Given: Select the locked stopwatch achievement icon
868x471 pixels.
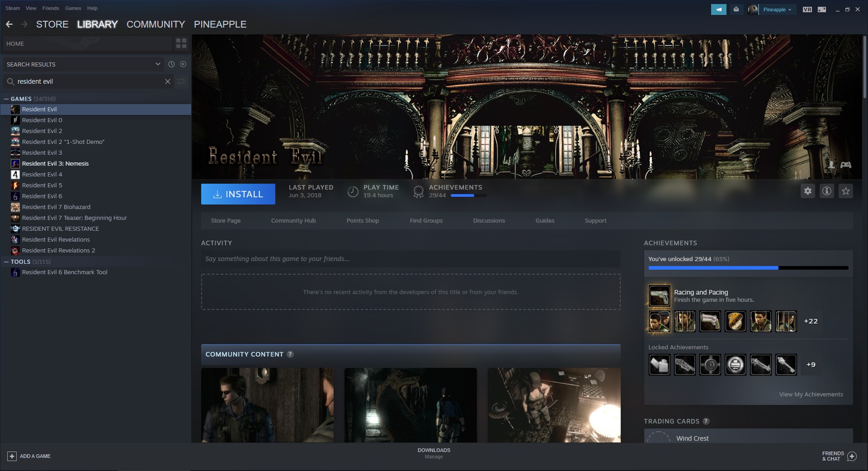Looking at the screenshot, I should (710, 365).
